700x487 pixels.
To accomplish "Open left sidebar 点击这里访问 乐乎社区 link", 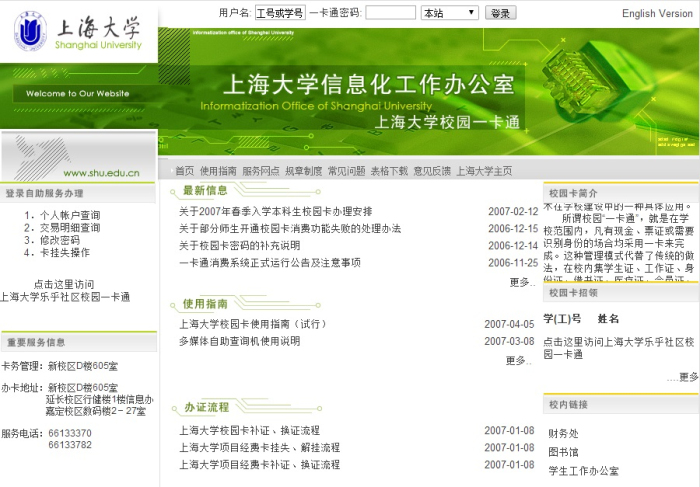I will [65, 291].
